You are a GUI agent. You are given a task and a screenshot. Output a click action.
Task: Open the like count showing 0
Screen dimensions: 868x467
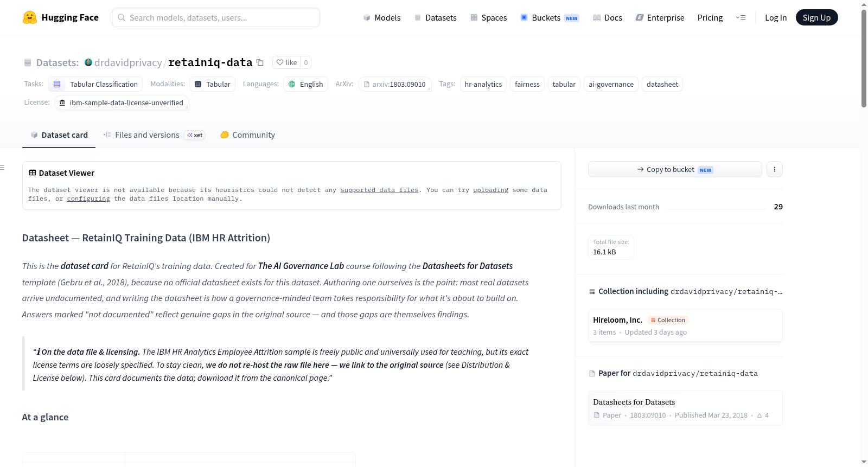point(306,62)
